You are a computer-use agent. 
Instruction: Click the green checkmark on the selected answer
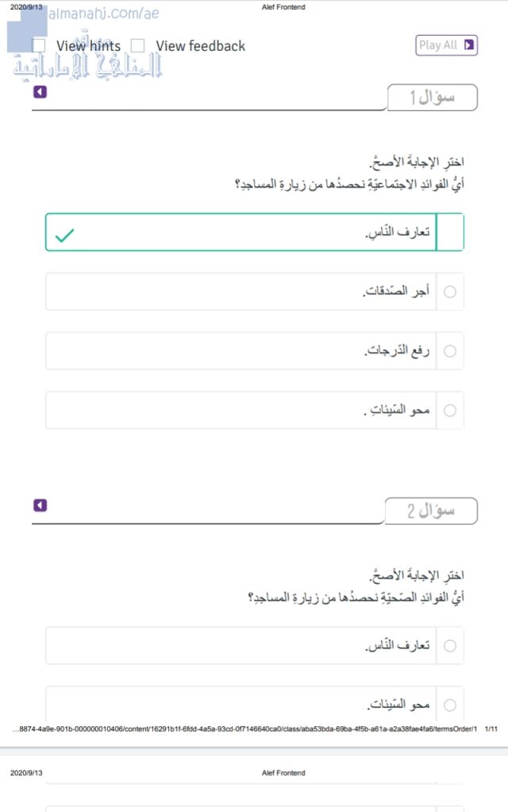tap(65, 235)
